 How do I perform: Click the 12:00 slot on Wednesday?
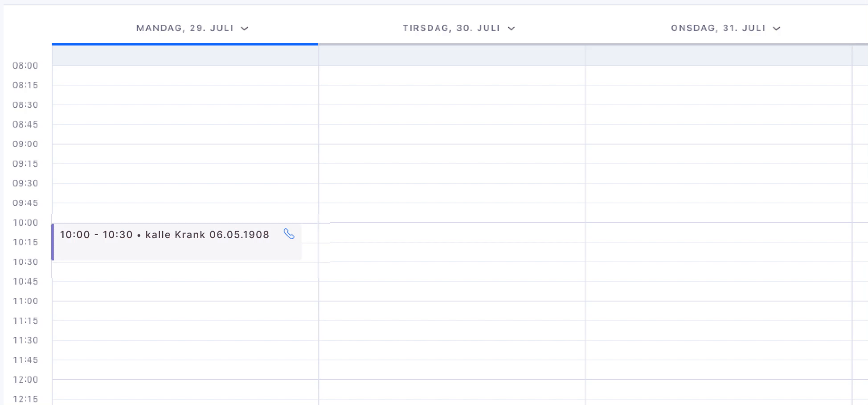(x=718, y=389)
